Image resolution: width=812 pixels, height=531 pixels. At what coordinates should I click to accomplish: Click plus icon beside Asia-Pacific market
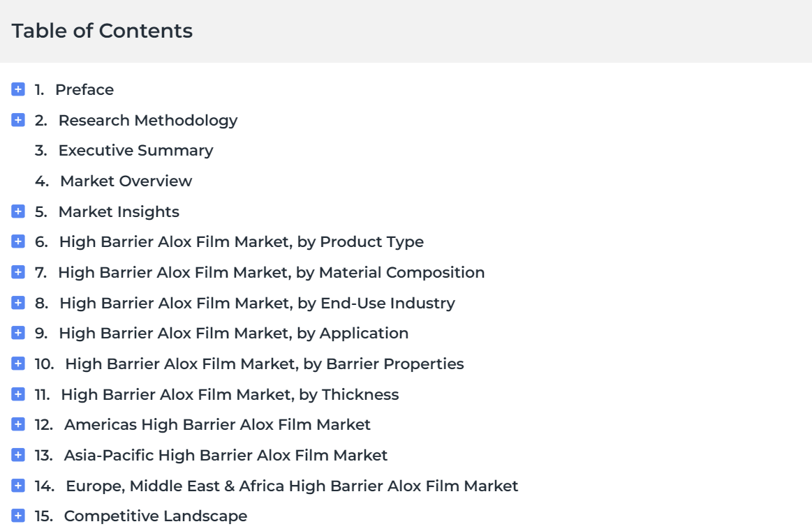tap(18, 456)
